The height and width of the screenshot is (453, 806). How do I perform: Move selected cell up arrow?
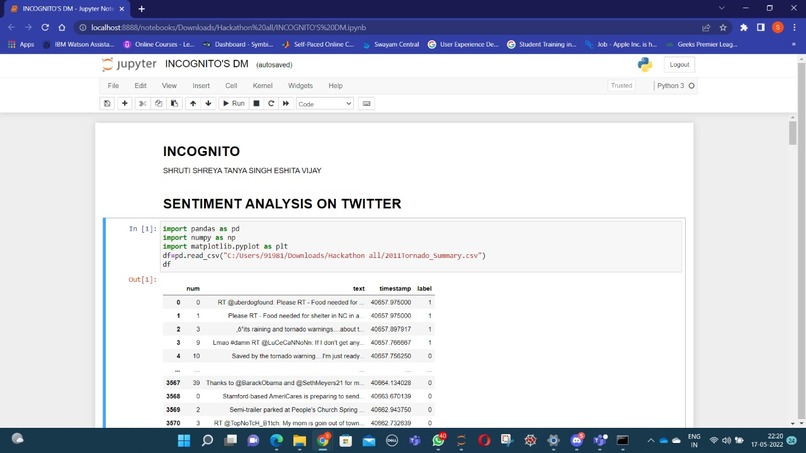click(x=193, y=103)
